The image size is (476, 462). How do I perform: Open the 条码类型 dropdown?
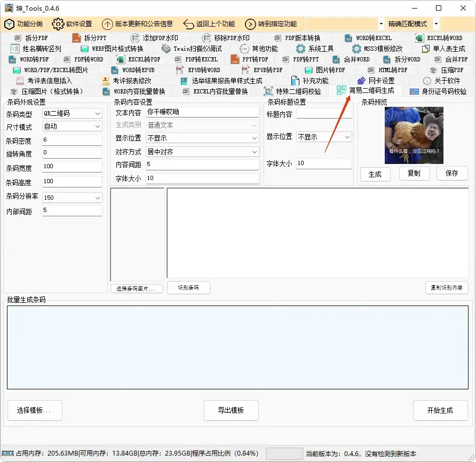72,113
